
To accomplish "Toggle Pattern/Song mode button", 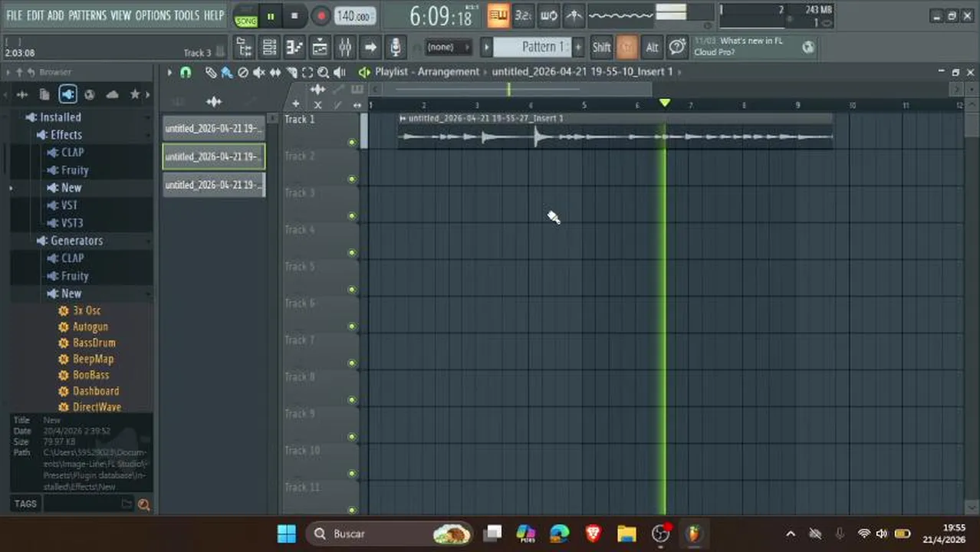I will [x=246, y=16].
